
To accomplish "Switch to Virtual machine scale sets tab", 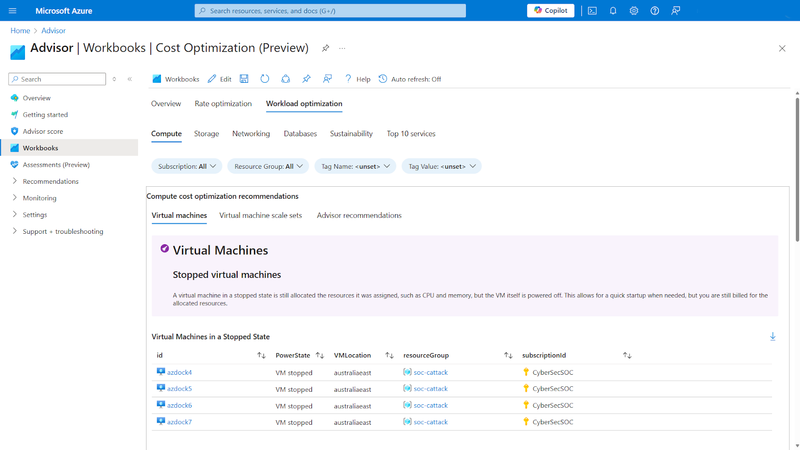I will point(260,215).
